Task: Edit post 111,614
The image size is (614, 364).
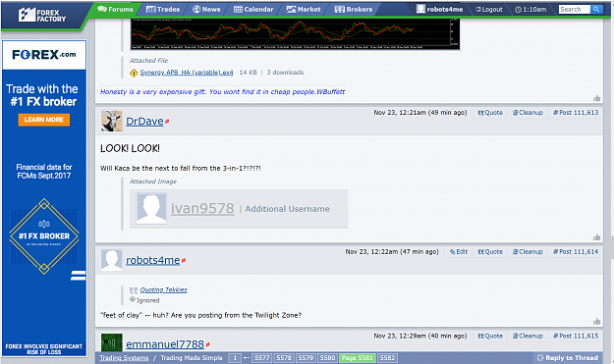Action: coord(459,252)
